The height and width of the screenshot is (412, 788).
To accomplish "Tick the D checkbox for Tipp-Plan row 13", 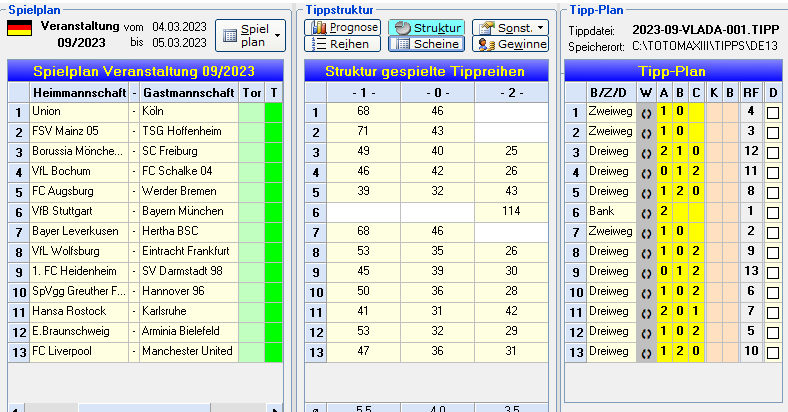I will [773, 353].
